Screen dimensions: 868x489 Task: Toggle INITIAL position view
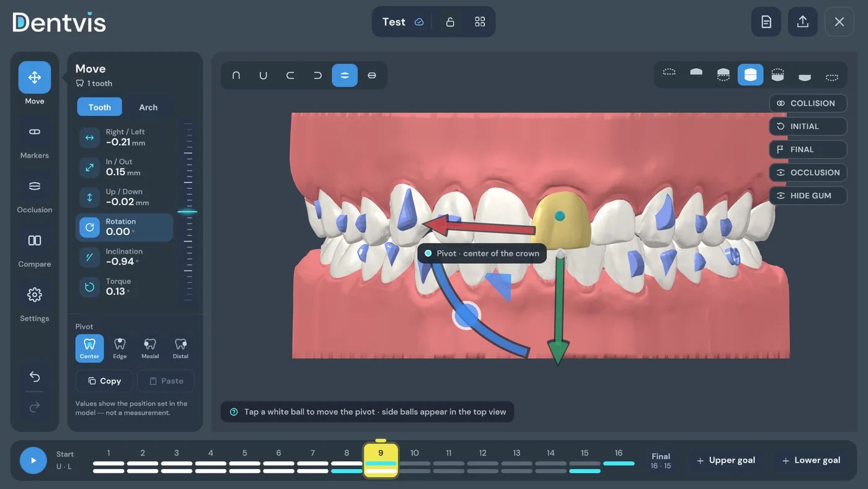[x=808, y=126]
